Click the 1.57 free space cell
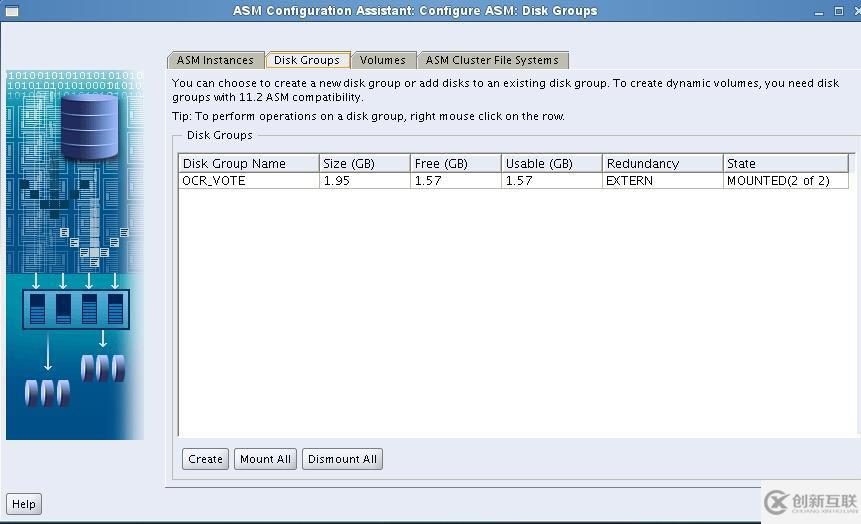Image resolution: width=861 pixels, height=524 pixels. [456, 181]
